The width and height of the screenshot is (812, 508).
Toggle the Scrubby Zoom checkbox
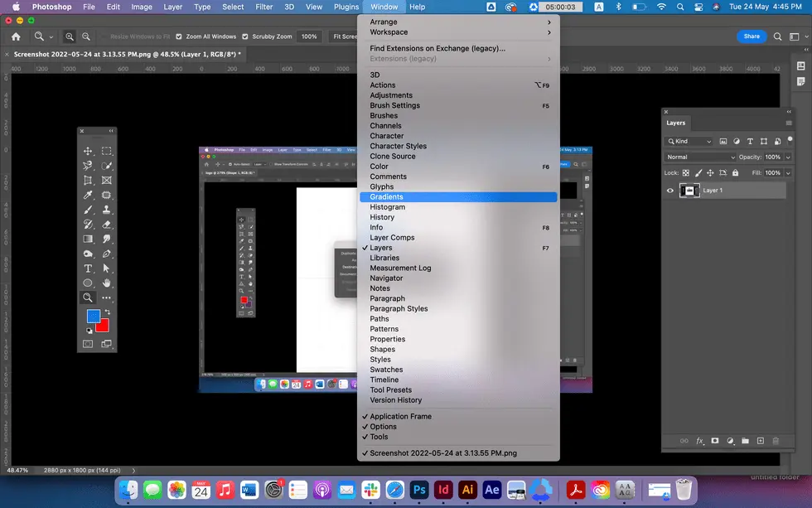[244, 36]
